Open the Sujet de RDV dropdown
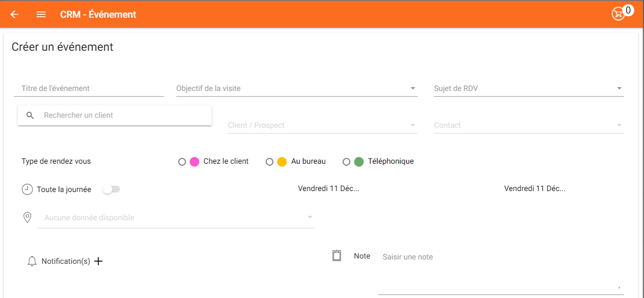Viewport: 644px width, 298px height. click(x=529, y=88)
